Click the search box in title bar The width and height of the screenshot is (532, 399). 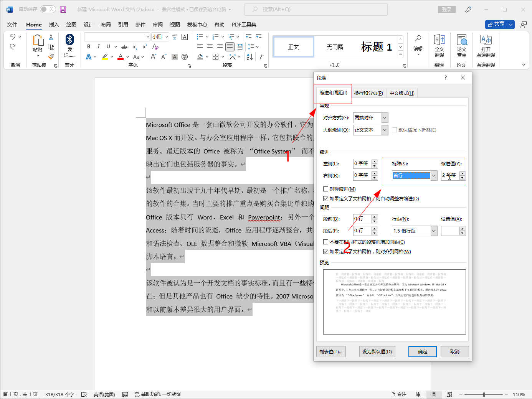click(x=316, y=9)
